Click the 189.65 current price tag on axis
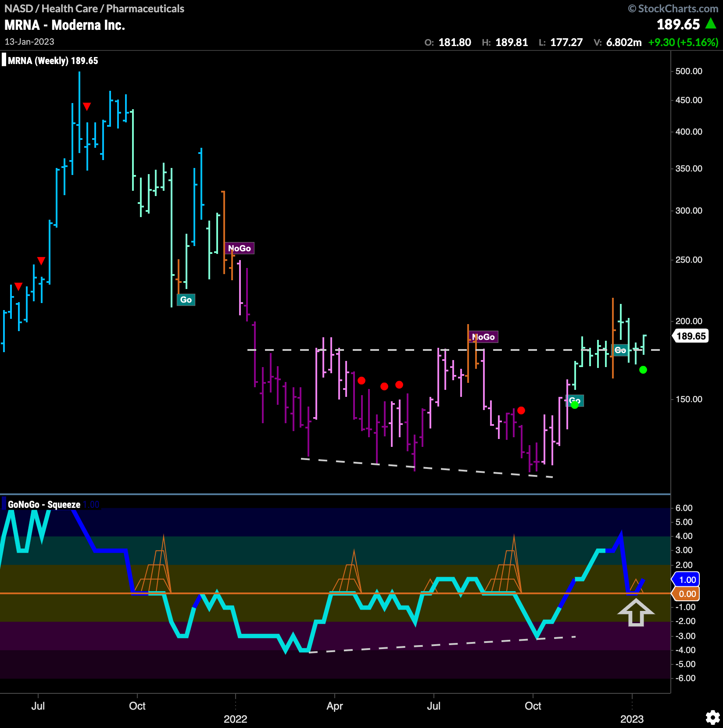Image resolution: width=723 pixels, height=728 pixels. coord(691,336)
